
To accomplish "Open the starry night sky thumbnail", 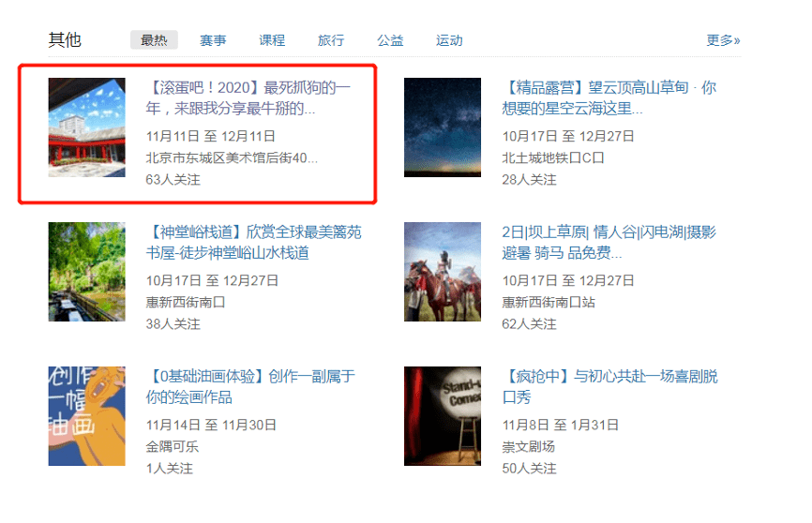I will (x=443, y=127).
